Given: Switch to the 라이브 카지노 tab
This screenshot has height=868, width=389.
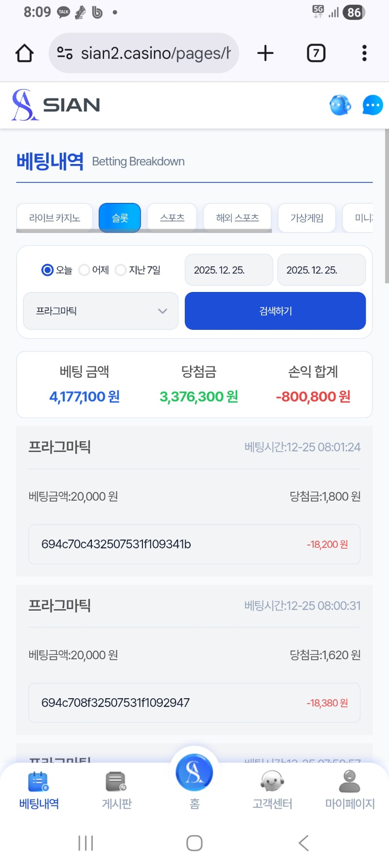Looking at the screenshot, I should coord(54,217).
